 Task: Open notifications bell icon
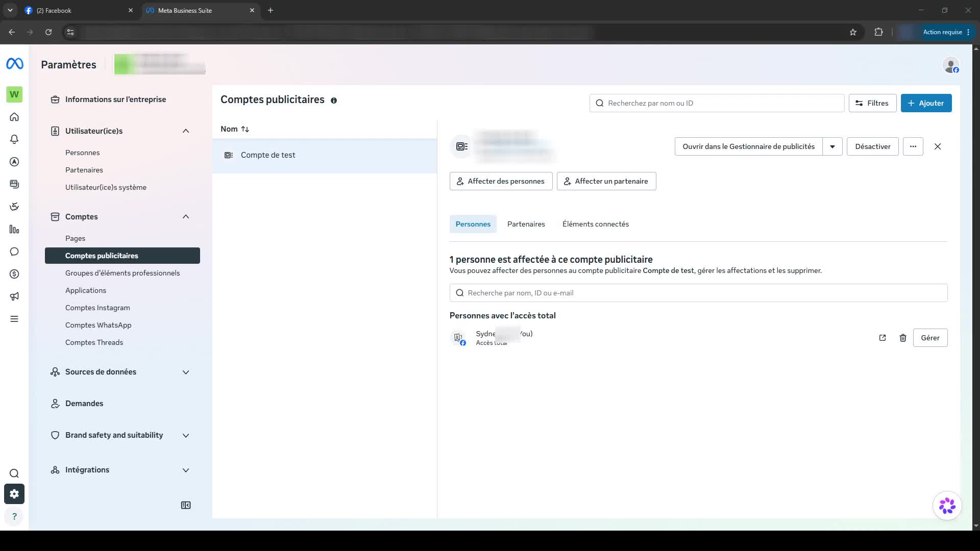pos(14,139)
